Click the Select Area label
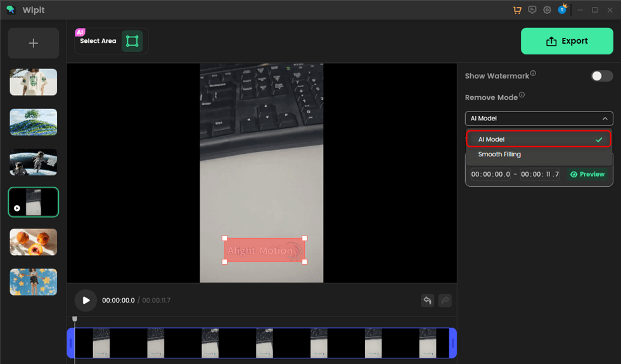The width and height of the screenshot is (621, 364). coord(98,41)
